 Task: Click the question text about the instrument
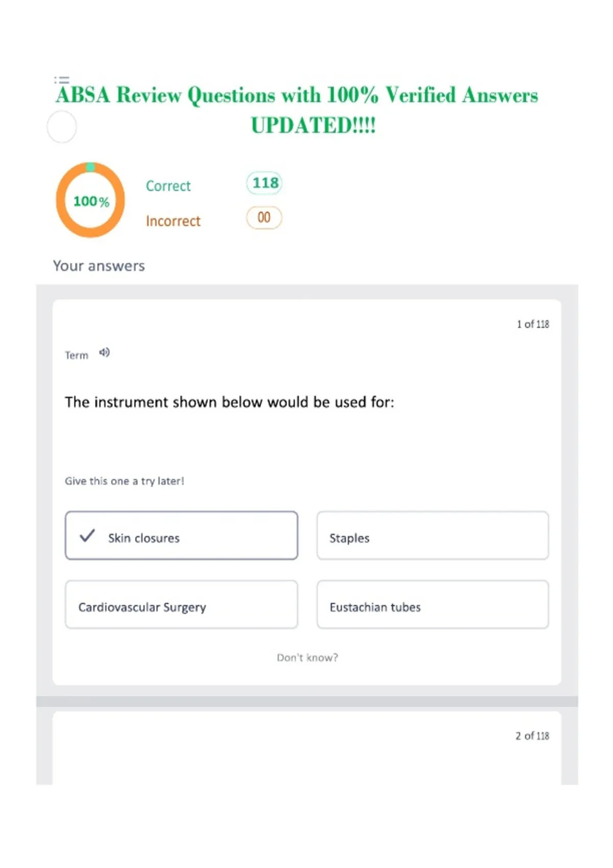[229, 402]
